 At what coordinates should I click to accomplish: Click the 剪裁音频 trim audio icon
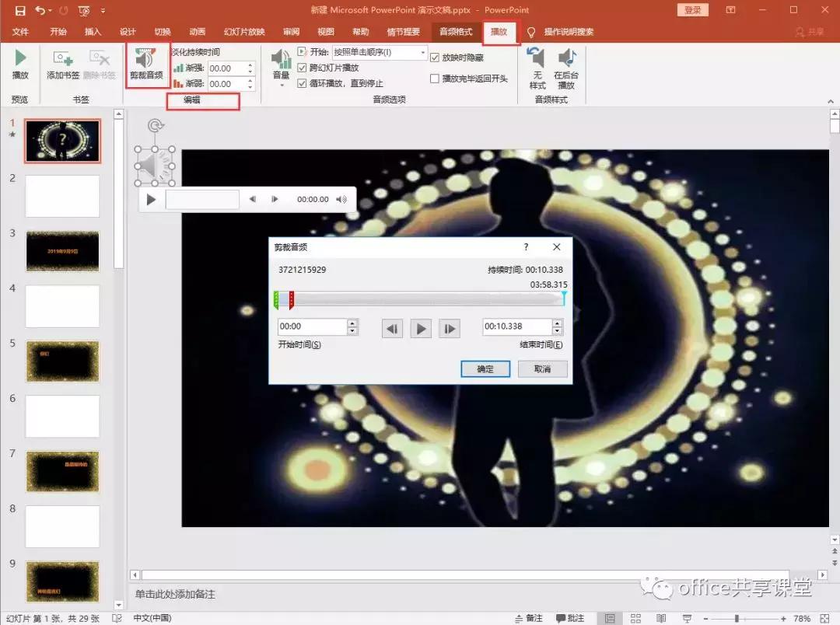pyautogui.click(x=146, y=64)
